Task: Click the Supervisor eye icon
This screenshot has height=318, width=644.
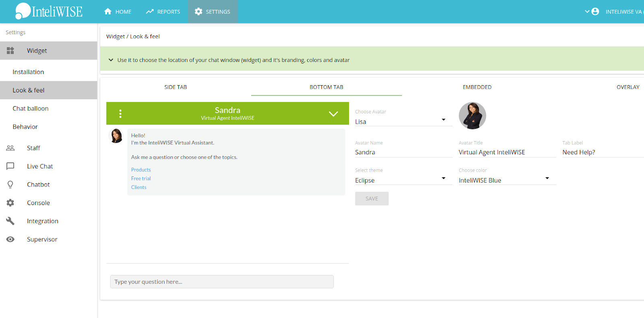Action: click(10, 239)
